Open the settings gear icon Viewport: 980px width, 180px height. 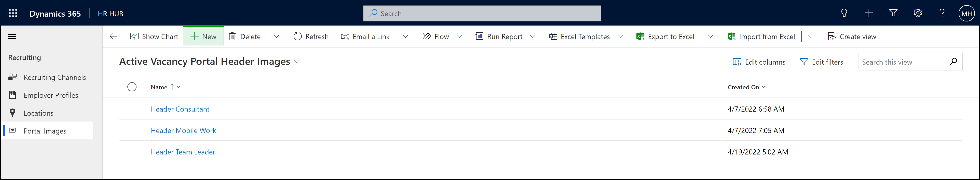pyautogui.click(x=918, y=13)
